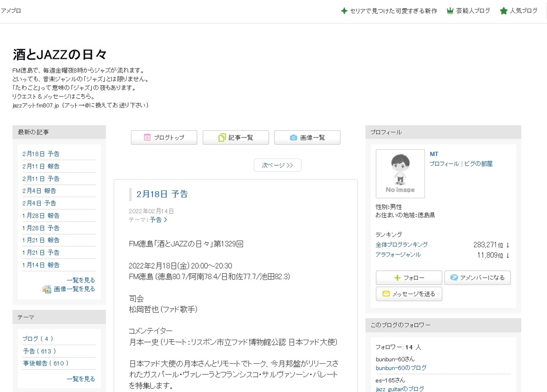Image resolution: width=547 pixels, height=392 pixels.
Task: Open bunbun-60のブログ link
Action: pyautogui.click(x=401, y=368)
